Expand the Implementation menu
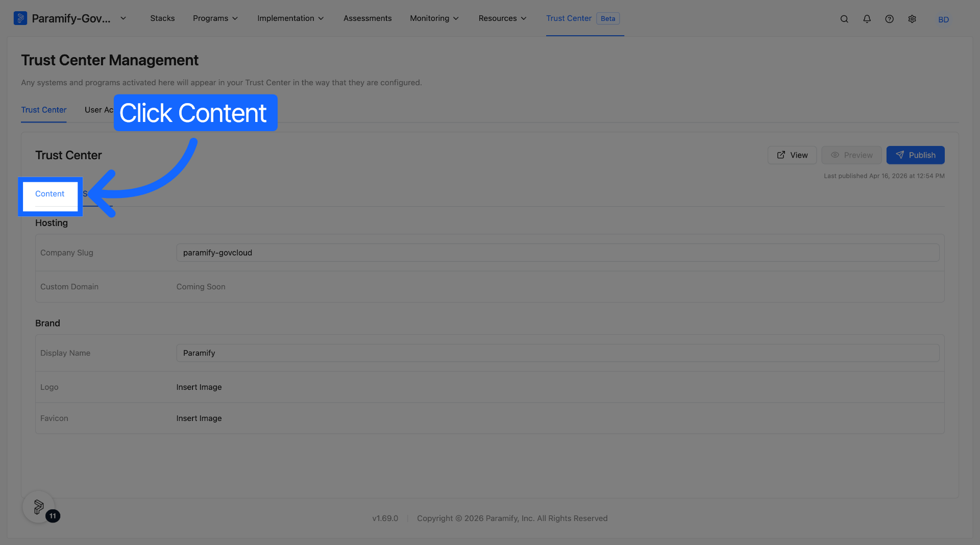 point(290,18)
